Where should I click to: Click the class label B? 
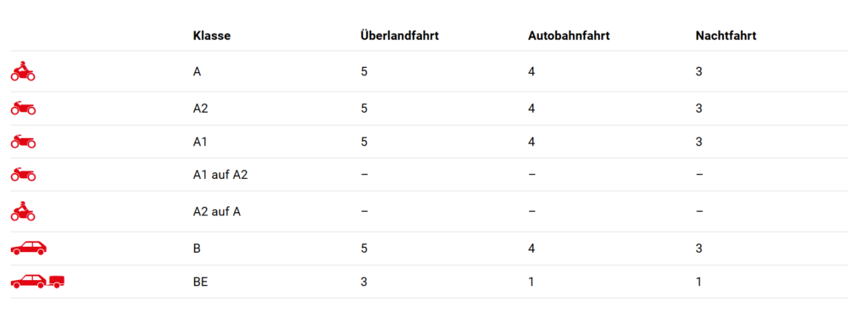(x=197, y=249)
